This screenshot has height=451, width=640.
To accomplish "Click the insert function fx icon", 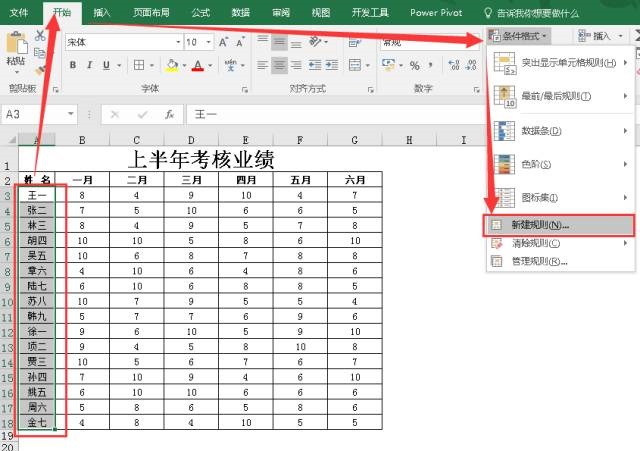I will 170,114.
